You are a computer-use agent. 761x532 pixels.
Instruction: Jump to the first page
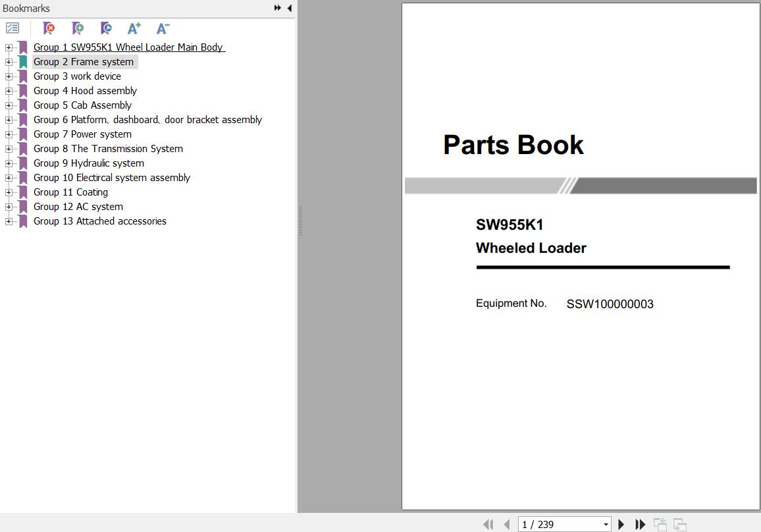[488, 524]
